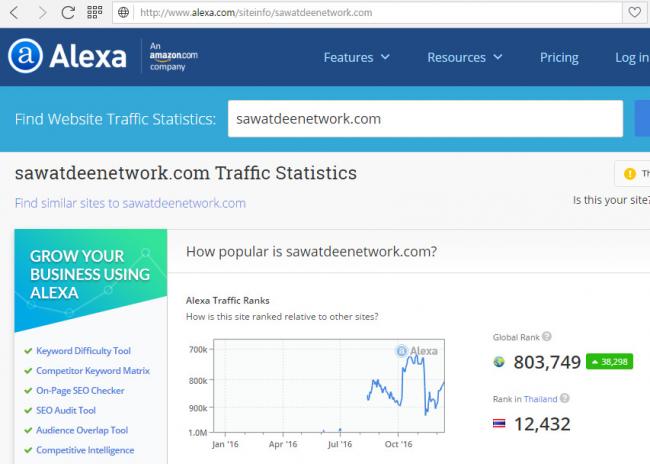
Task: Click the blue Find search button
Action: (643, 118)
